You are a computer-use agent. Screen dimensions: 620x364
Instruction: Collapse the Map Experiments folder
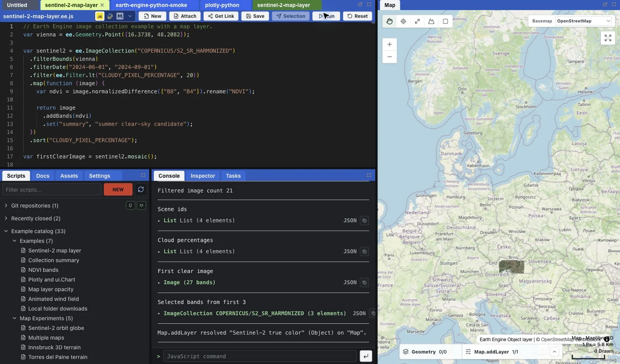tap(14, 318)
